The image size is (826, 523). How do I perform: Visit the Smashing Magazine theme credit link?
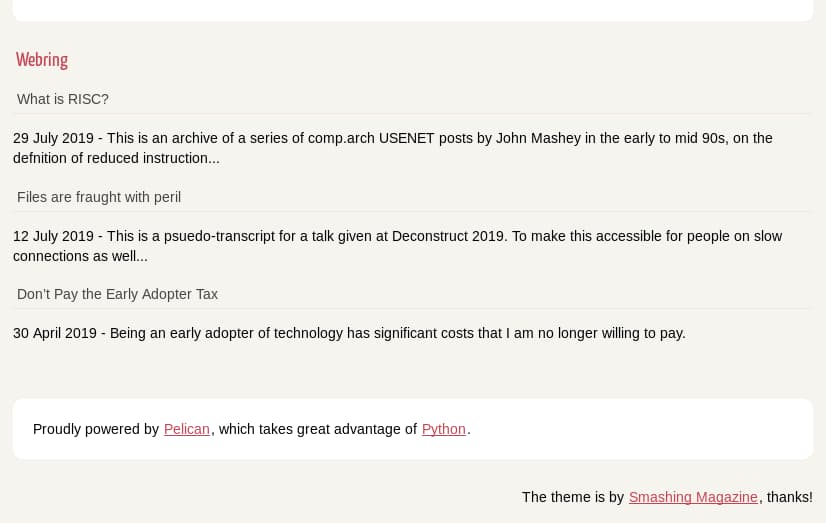693,497
